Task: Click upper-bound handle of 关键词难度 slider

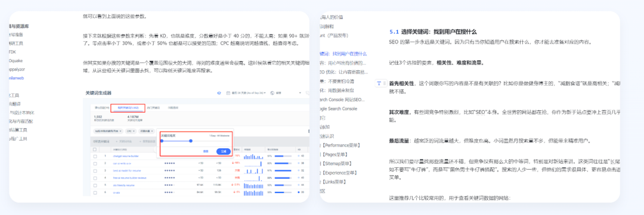Action: point(191,141)
